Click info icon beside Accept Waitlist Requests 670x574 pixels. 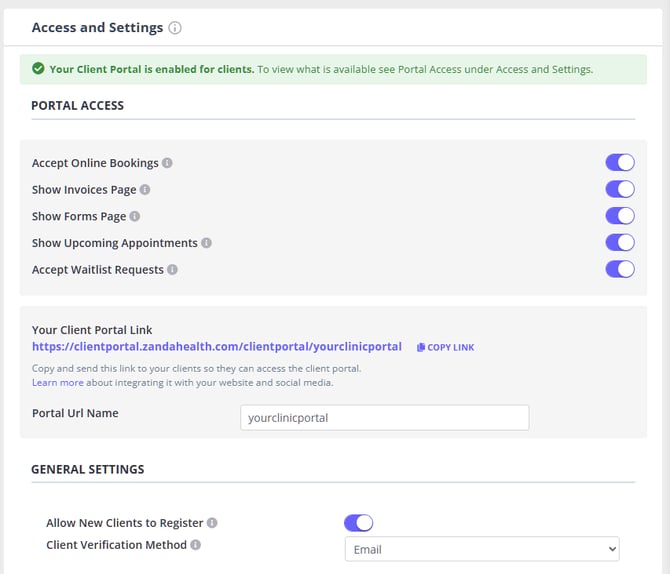pyautogui.click(x=172, y=270)
